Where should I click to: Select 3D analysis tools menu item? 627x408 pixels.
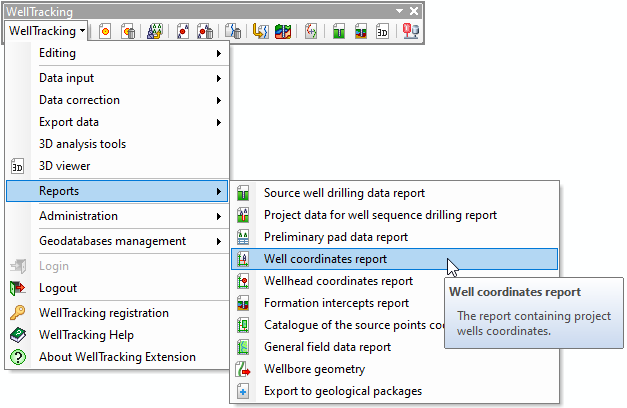[x=117, y=144]
